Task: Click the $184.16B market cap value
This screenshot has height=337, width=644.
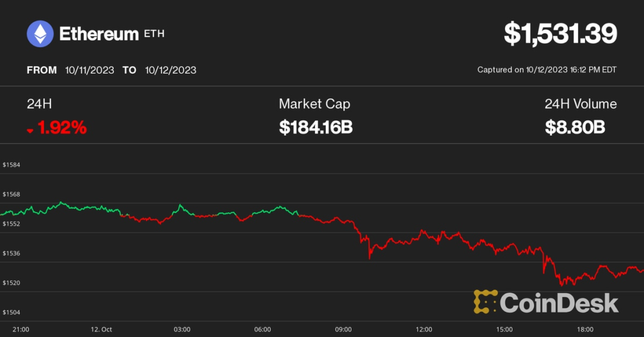Action: [316, 128]
